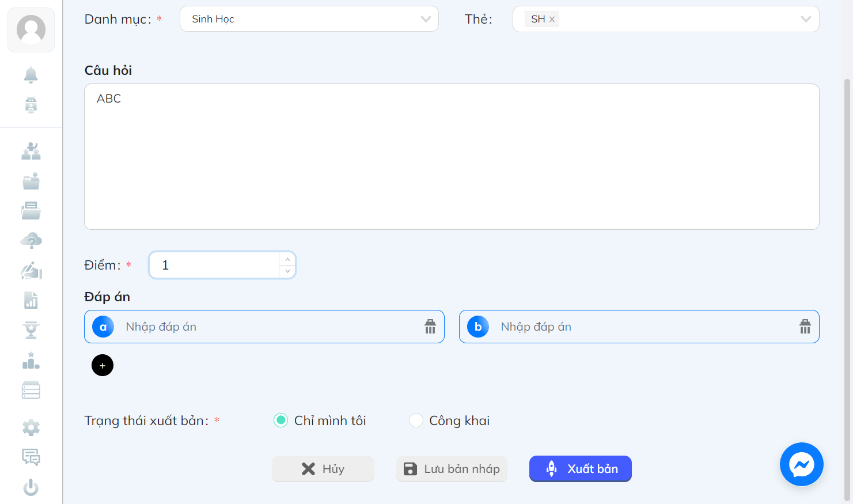Remove the SH tag
The image size is (853, 504).
552,19
